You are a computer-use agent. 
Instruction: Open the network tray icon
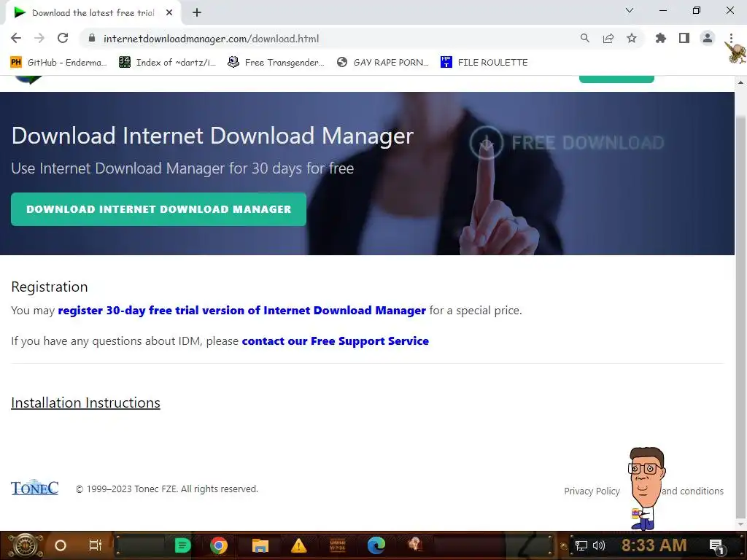click(581, 545)
